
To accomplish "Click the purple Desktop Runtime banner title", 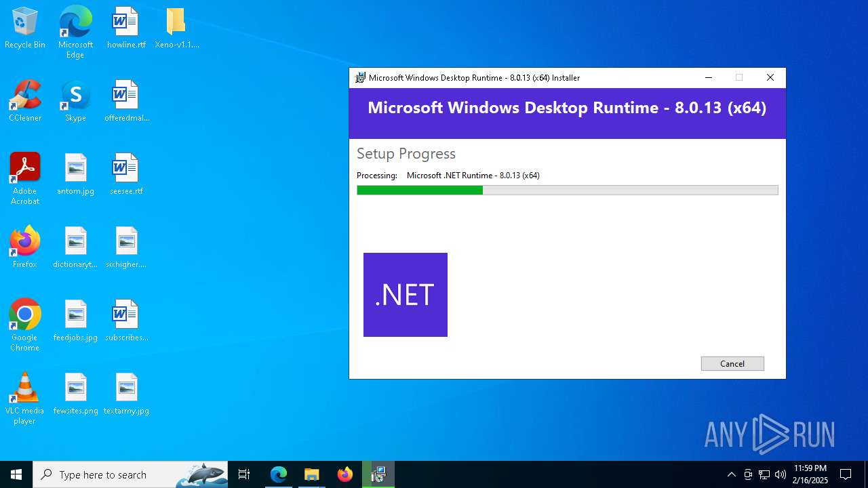I will 567,108.
